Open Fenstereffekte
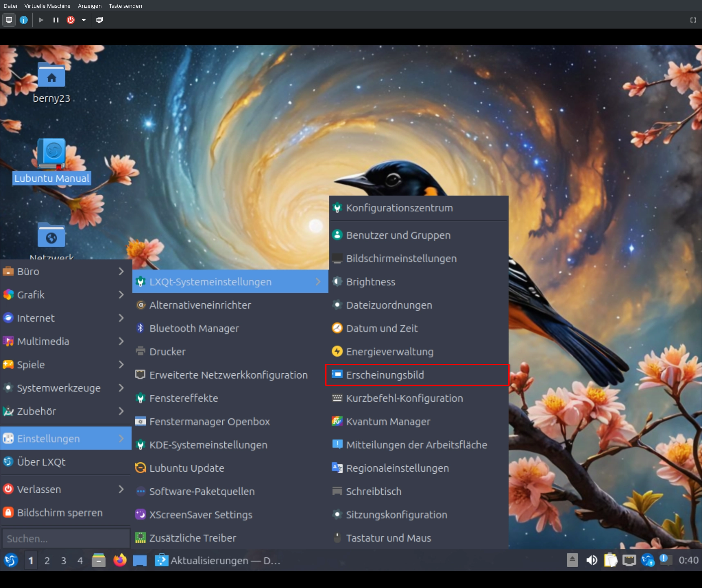The height and width of the screenshot is (588, 702). [230, 398]
